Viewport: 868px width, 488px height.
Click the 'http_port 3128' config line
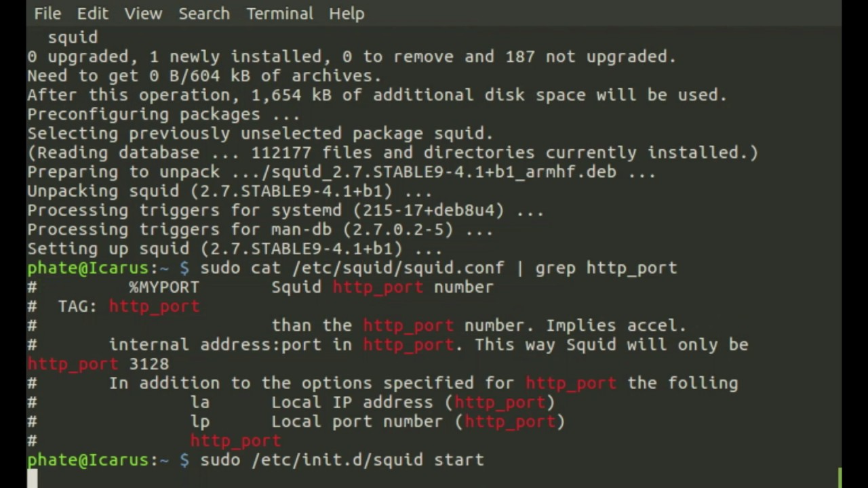(98, 364)
